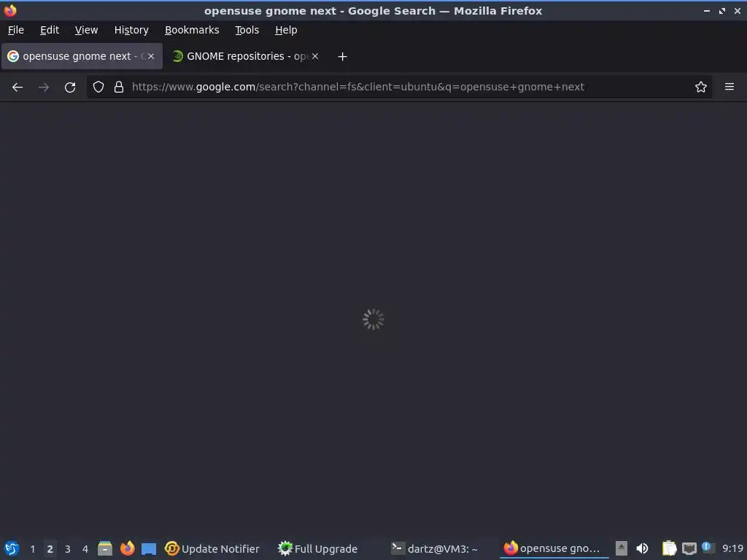
Task: Click the 9:19 panel clock
Action: [x=732, y=548]
